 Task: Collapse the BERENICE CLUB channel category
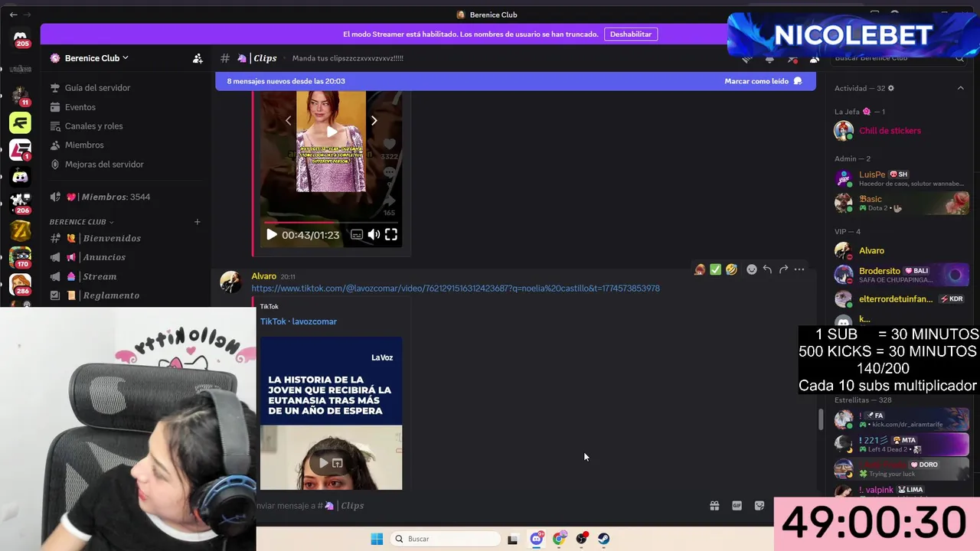click(81, 222)
